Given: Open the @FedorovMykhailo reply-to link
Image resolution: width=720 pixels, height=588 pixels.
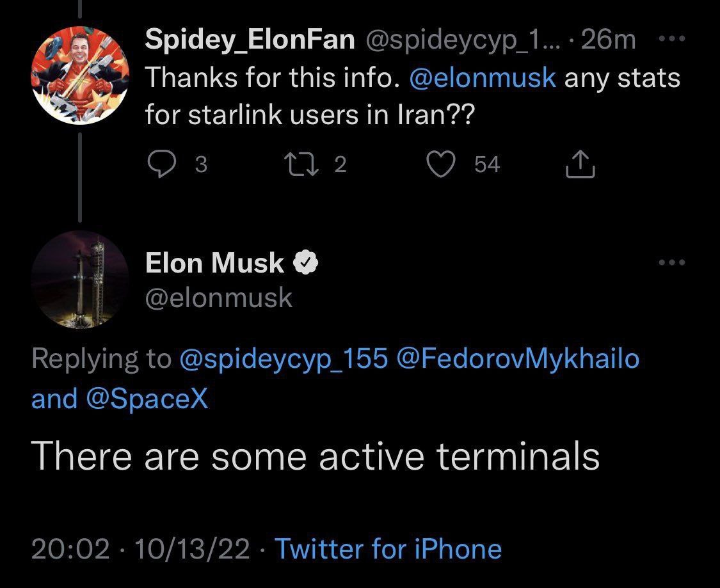Looking at the screenshot, I should (x=518, y=358).
